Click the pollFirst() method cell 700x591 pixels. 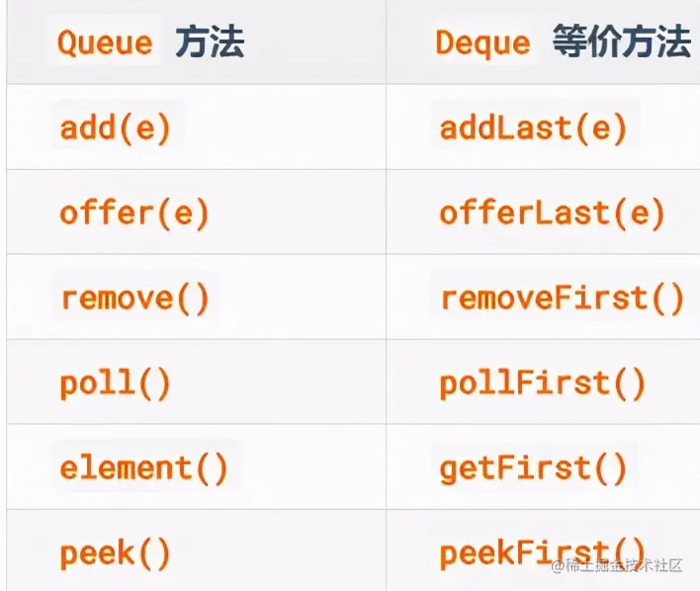click(542, 383)
